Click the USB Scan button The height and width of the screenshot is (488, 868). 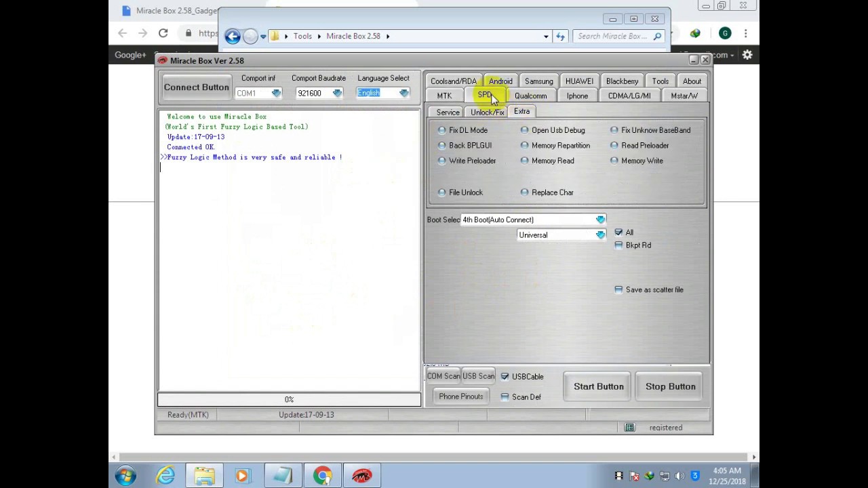coord(479,376)
